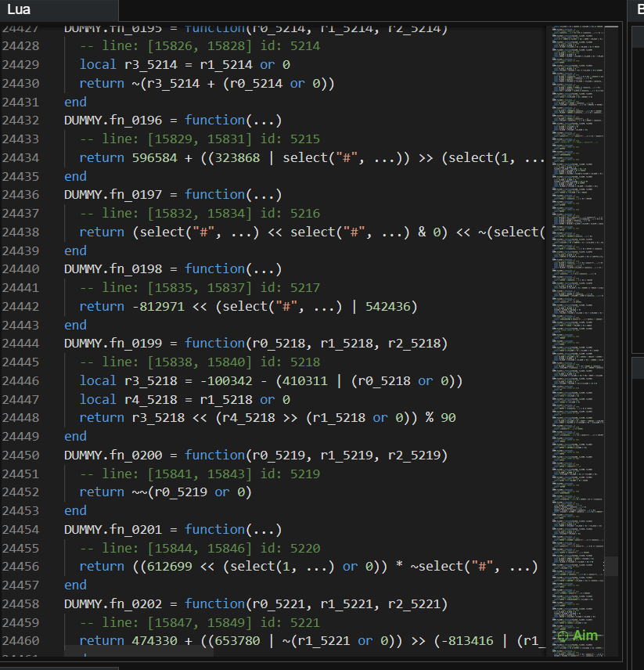Click line number 24444 in the gutter
644x670 pixels.
coord(21,344)
